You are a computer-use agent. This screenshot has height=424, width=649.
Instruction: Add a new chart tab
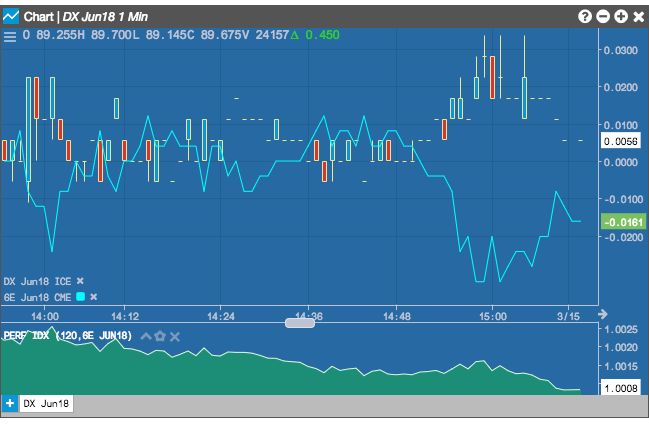click(x=10, y=403)
